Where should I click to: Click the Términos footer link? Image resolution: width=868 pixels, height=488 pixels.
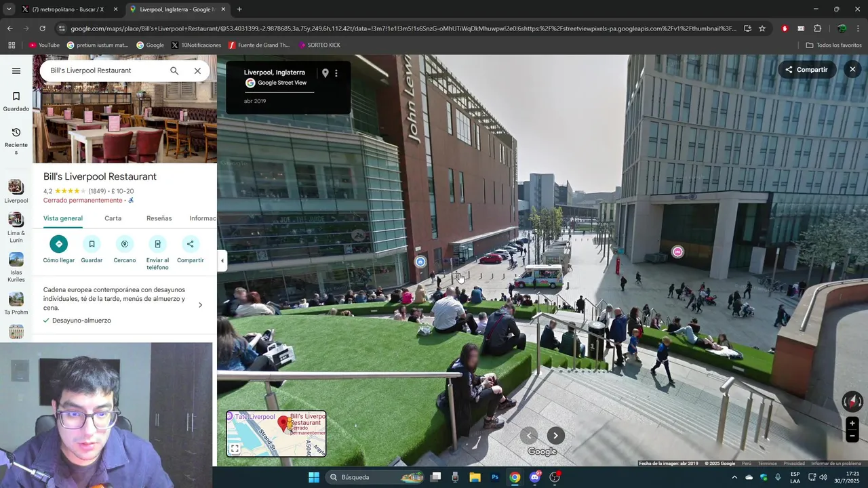(768, 464)
